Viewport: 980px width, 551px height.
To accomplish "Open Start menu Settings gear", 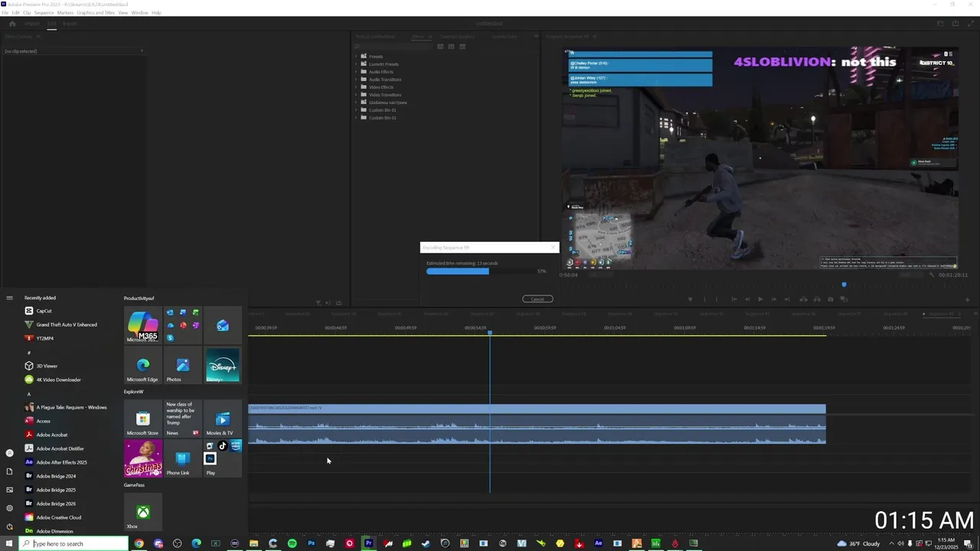I will coord(9,508).
